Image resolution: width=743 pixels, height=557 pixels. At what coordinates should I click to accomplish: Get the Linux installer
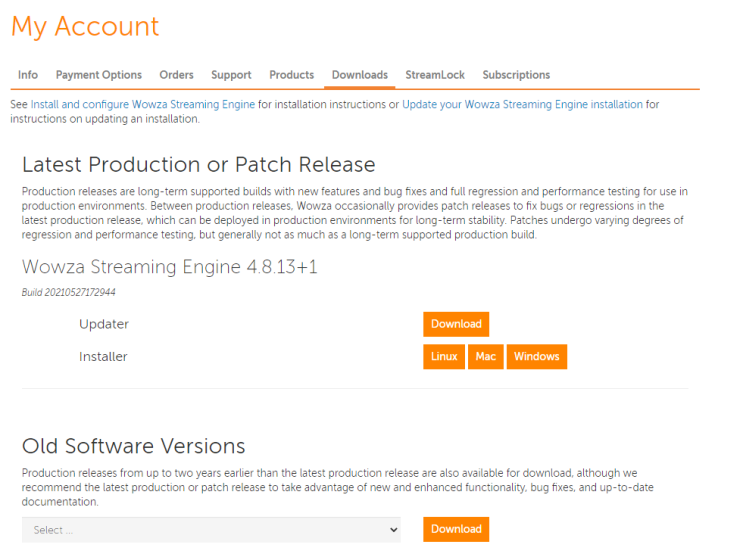(444, 356)
